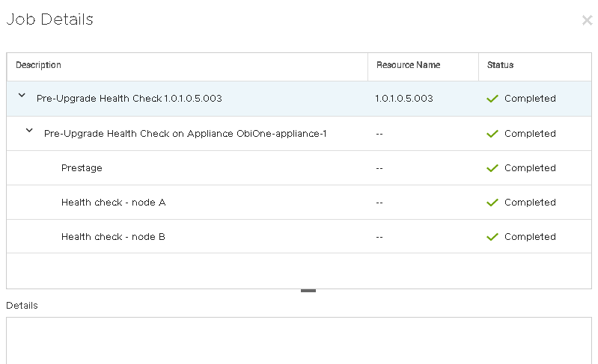Image resolution: width=598 pixels, height=364 pixels.
Task: Click inside the Details text area
Action: pos(299,340)
